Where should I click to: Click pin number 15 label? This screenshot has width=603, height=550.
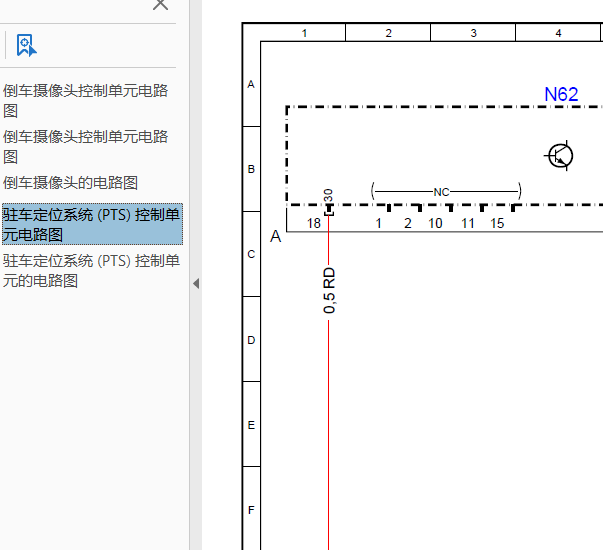497,223
